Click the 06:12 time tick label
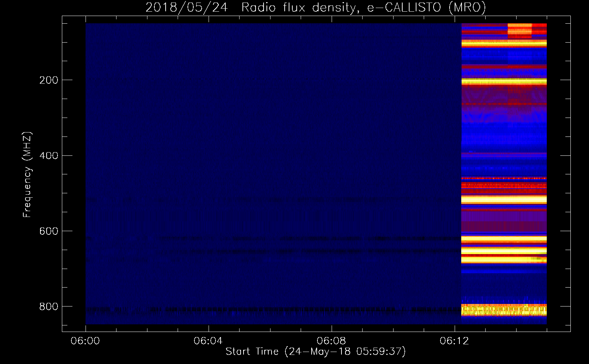The height and width of the screenshot is (364, 589). [454, 341]
